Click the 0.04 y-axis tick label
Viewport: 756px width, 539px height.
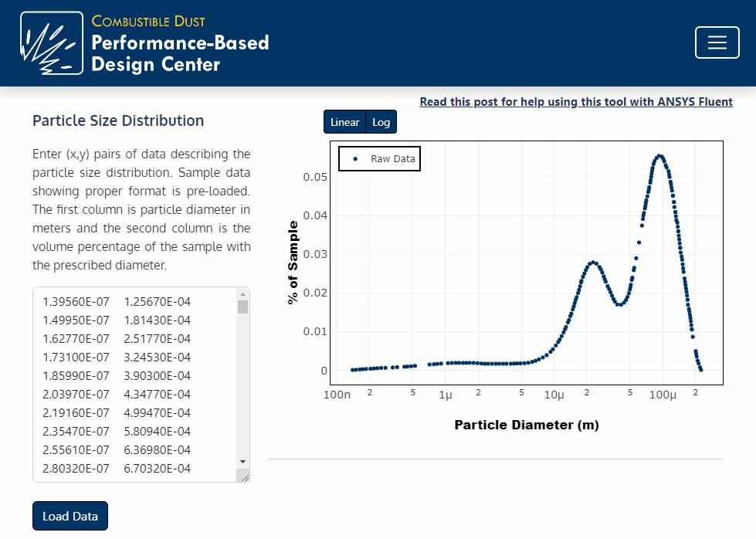[315, 215]
